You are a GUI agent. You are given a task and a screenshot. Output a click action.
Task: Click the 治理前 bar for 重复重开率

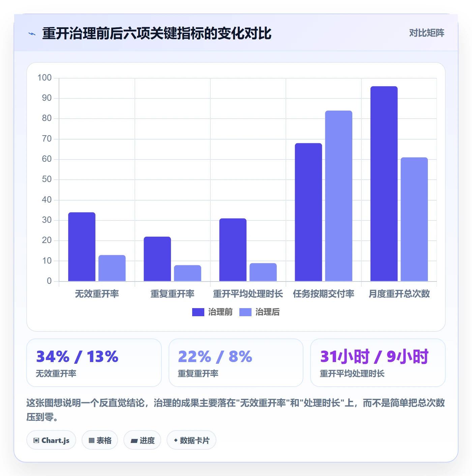pyautogui.click(x=157, y=259)
